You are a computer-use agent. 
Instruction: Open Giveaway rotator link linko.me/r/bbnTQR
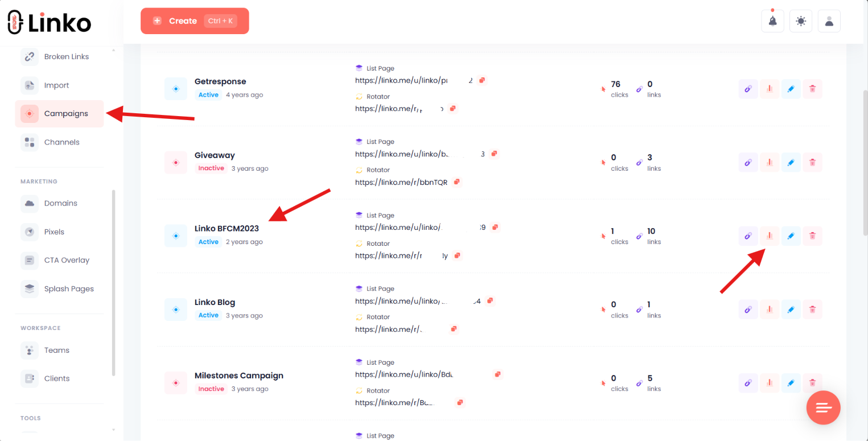[x=401, y=183]
